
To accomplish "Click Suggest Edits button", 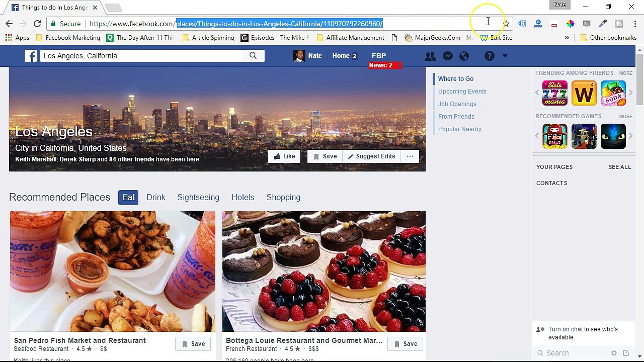I will [371, 156].
